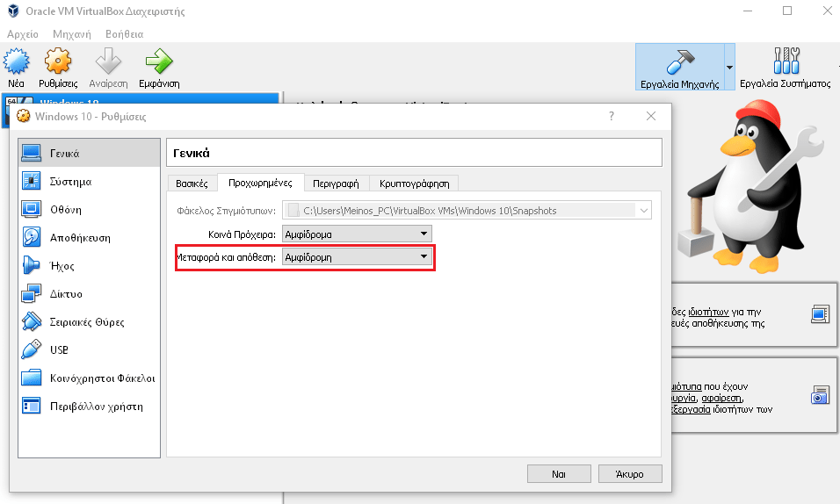Select USB category in sidebar

(x=89, y=349)
